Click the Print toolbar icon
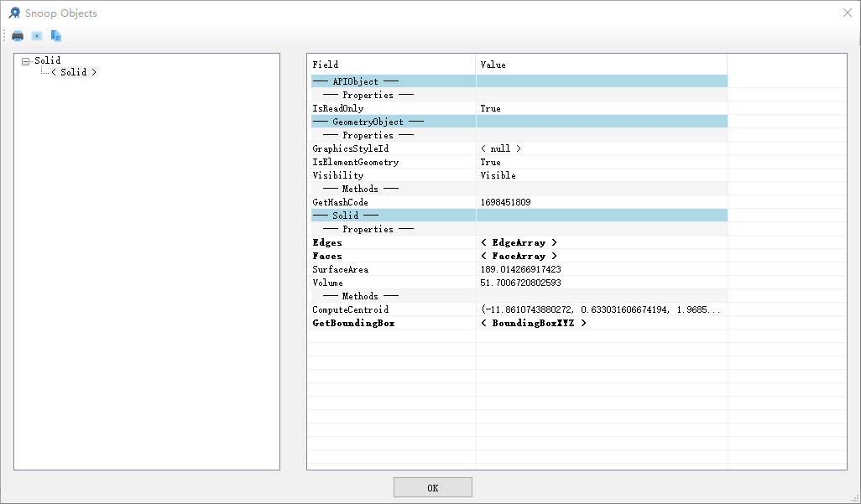Screen dimensions: 861x504 click(18, 36)
